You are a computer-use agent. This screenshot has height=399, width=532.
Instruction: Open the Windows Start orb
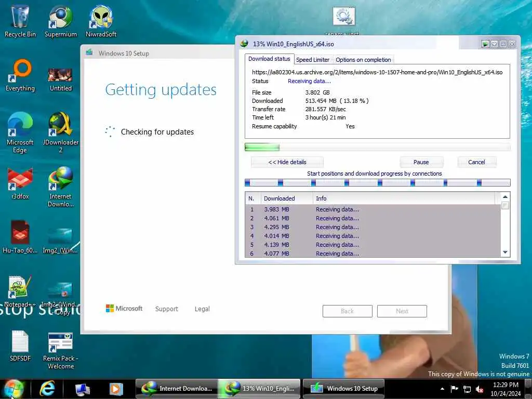[14, 389]
